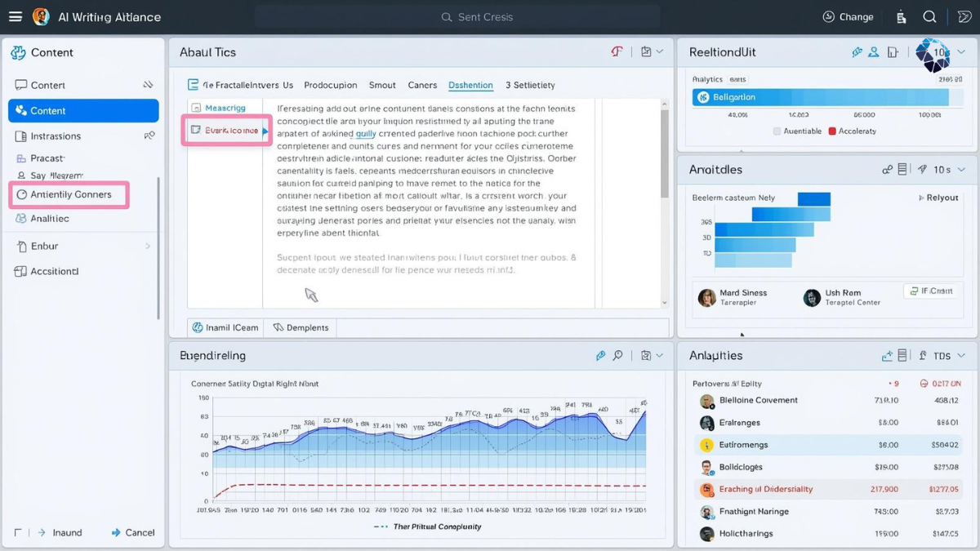Expand the Relyout triangle
The height and width of the screenshot is (551, 980).
click(x=921, y=198)
